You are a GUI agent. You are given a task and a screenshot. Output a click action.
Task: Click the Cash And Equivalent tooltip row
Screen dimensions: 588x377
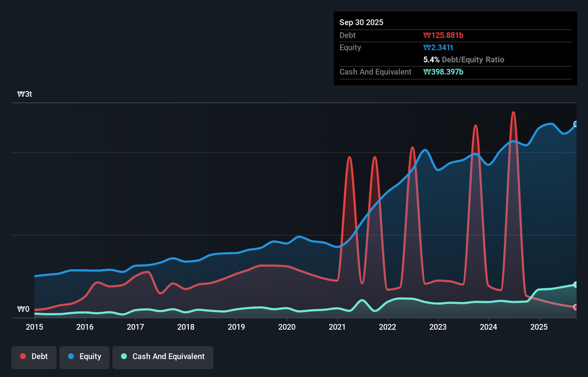375,72
